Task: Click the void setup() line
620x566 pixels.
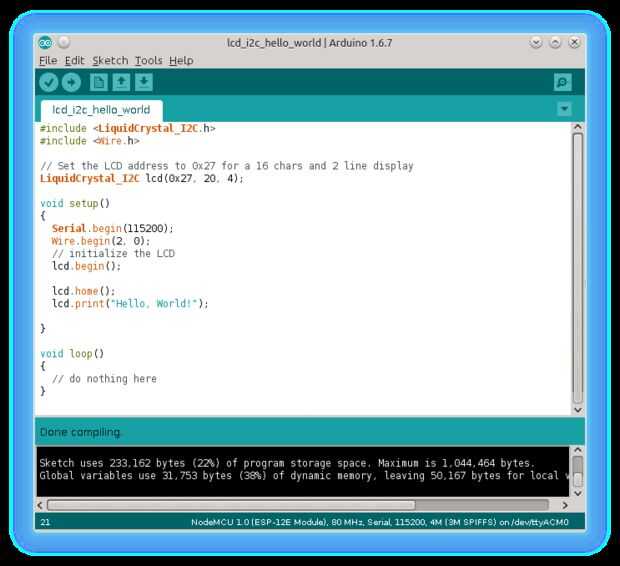Action: coord(75,203)
